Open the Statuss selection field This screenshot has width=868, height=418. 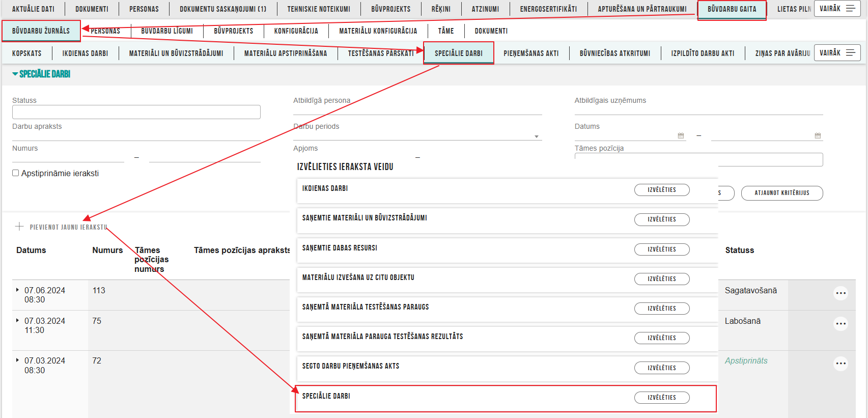coord(136,112)
